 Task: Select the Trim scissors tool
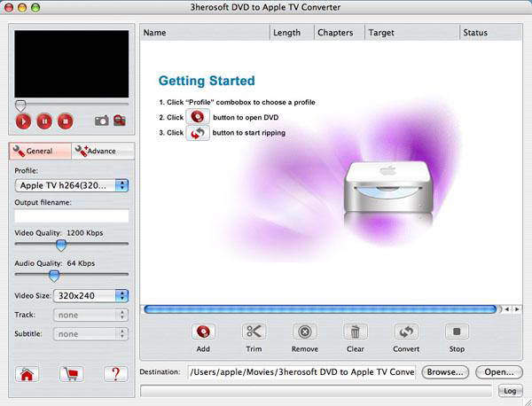click(x=254, y=332)
